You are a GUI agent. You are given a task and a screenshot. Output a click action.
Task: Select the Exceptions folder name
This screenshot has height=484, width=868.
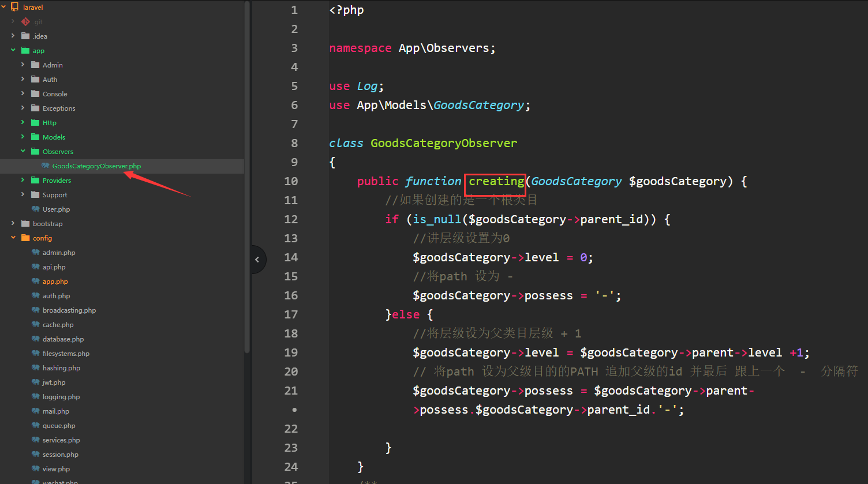[x=59, y=108]
